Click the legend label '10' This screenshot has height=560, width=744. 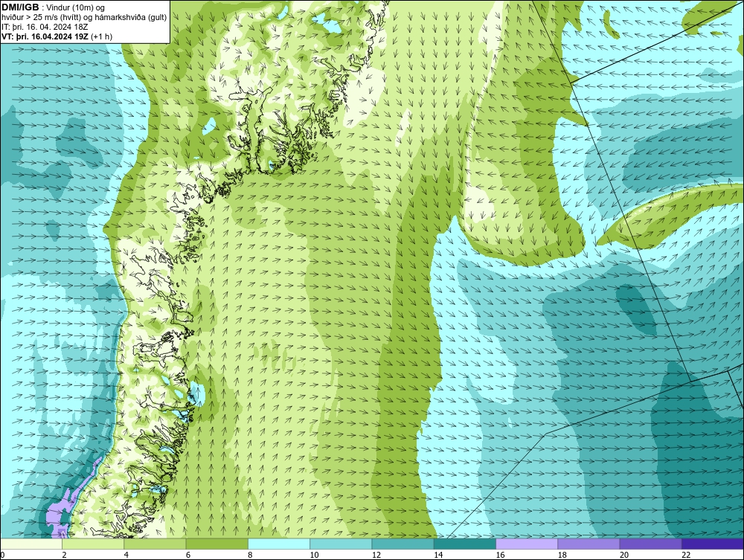tap(314, 555)
